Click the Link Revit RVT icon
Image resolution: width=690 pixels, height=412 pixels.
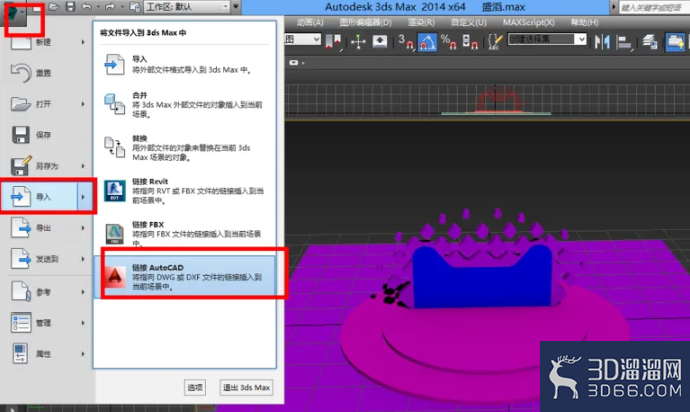114,191
